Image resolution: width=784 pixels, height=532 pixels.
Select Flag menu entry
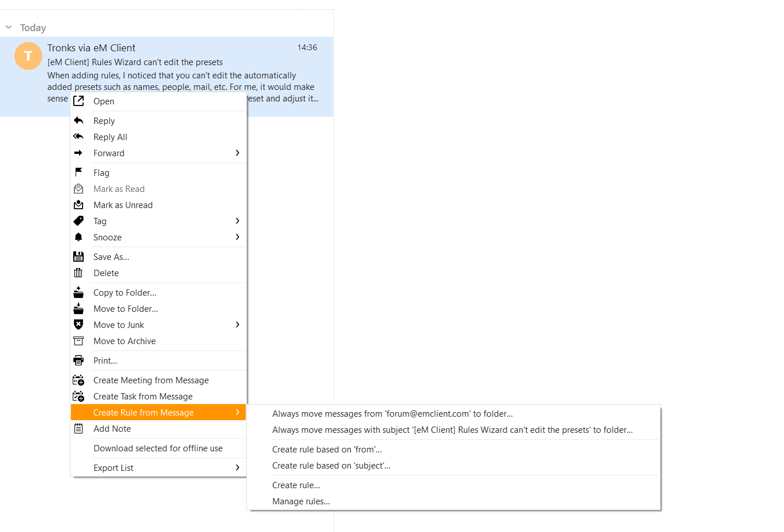pyautogui.click(x=158, y=173)
